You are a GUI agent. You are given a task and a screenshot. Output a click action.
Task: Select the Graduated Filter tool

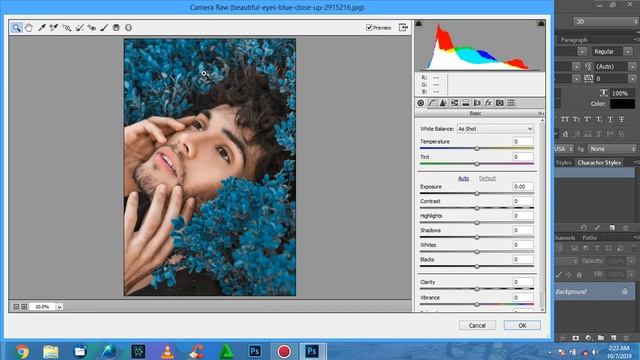point(116,28)
